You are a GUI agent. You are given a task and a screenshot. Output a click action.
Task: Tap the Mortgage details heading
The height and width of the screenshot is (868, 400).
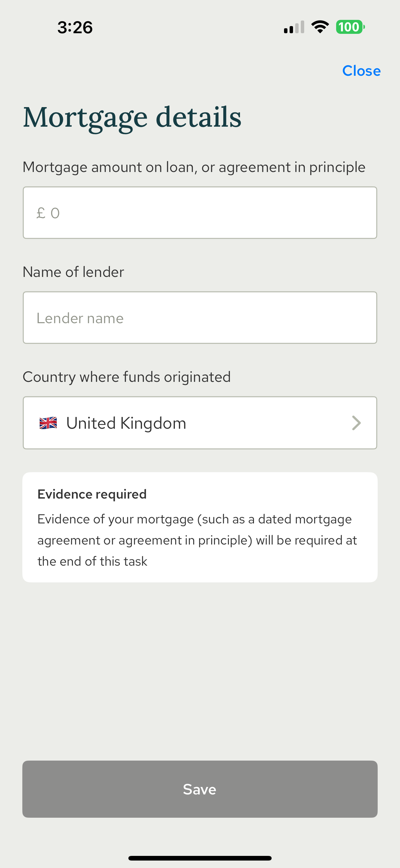click(x=132, y=117)
